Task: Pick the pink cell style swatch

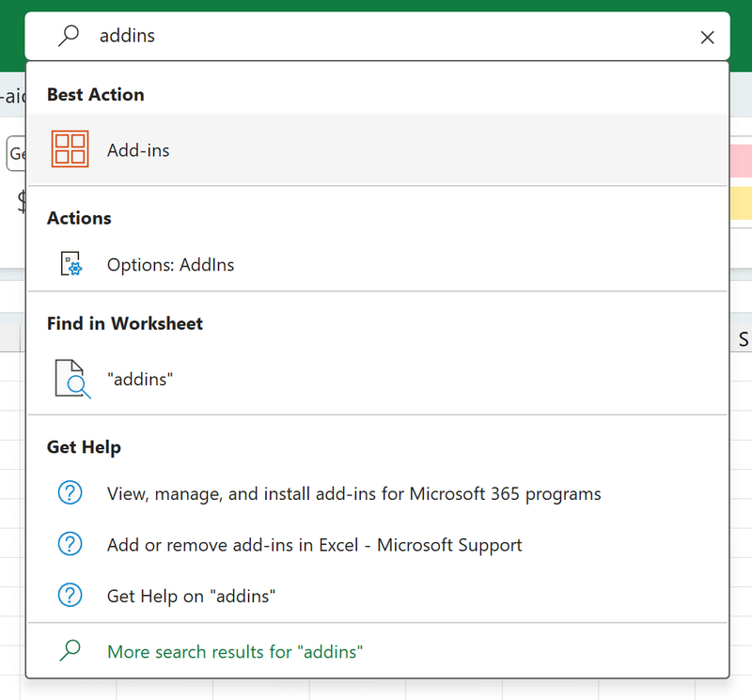Action: point(740,161)
